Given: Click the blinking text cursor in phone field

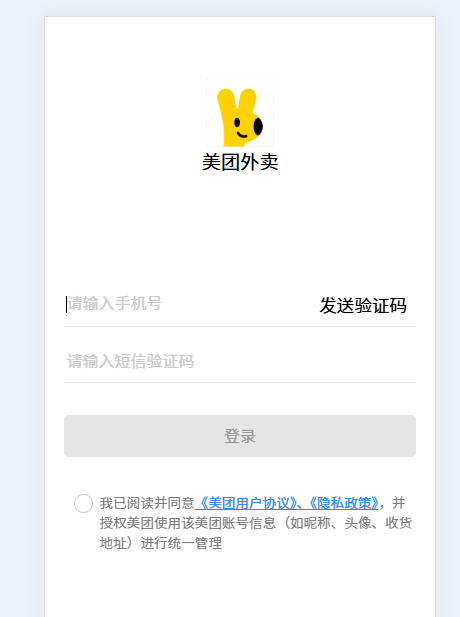Looking at the screenshot, I should [67, 304].
